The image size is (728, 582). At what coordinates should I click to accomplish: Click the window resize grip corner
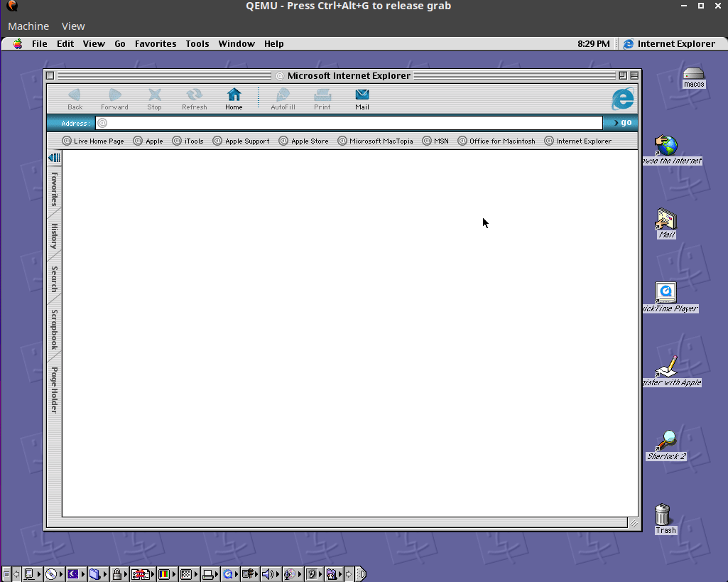634,523
